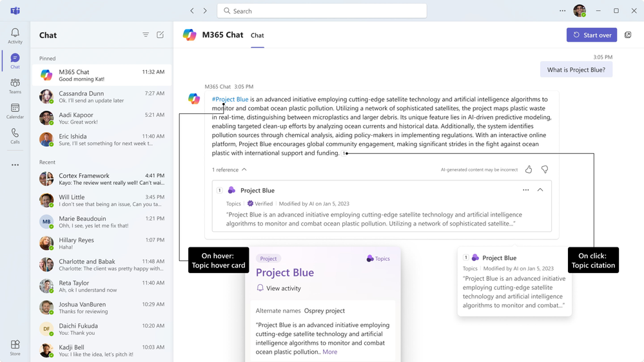
Task: Open chat with Eric Ishida
Action: point(102,140)
